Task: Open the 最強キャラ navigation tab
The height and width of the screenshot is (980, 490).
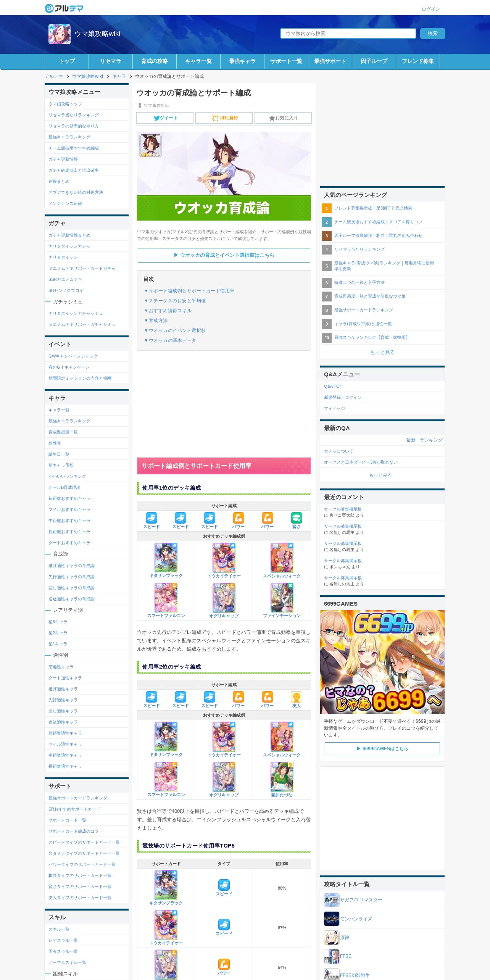Action: pos(242,61)
